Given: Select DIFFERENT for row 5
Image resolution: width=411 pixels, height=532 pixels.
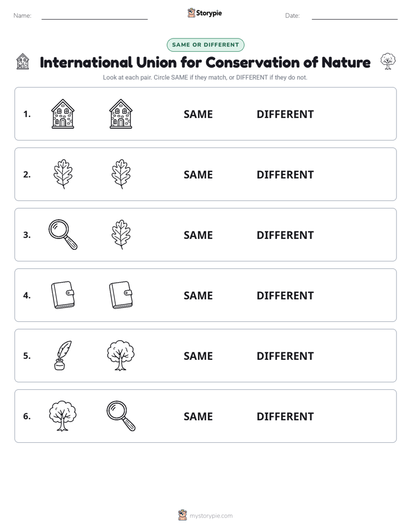Looking at the screenshot, I should [285, 356].
